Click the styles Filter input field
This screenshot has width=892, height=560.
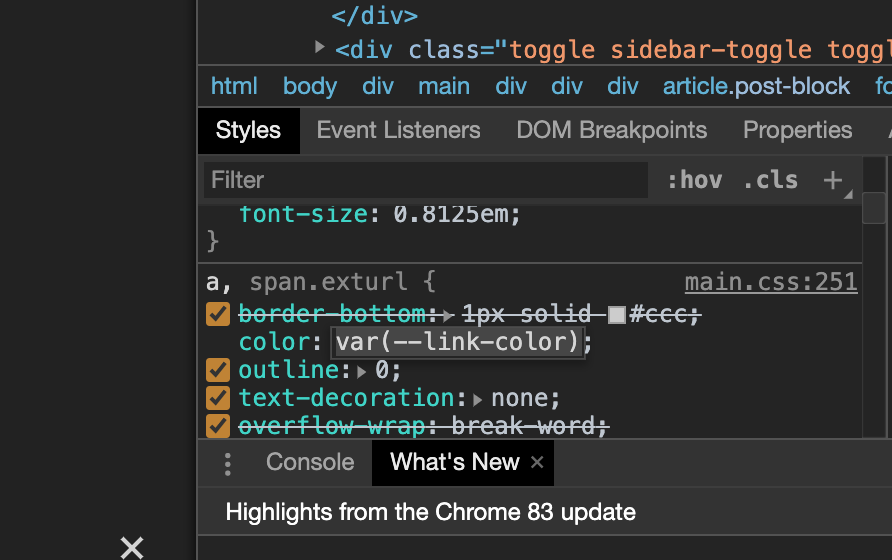pyautogui.click(x=425, y=180)
